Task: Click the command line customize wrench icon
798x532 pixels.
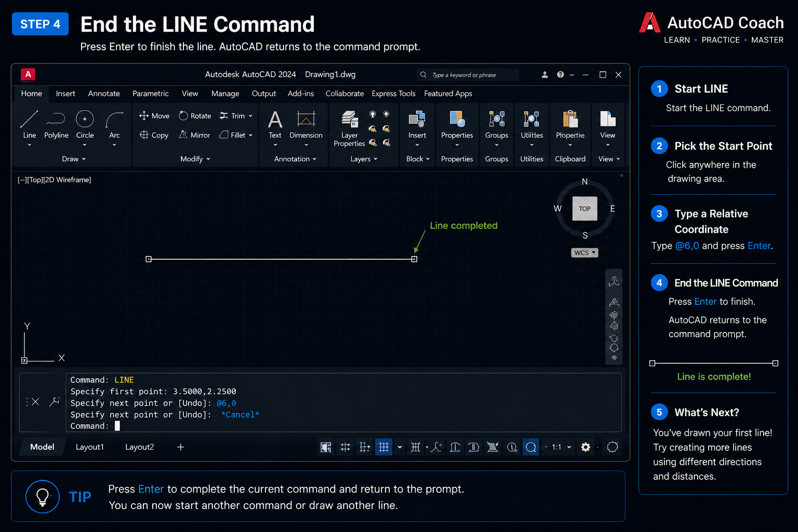Action: pyautogui.click(x=55, y=402)
